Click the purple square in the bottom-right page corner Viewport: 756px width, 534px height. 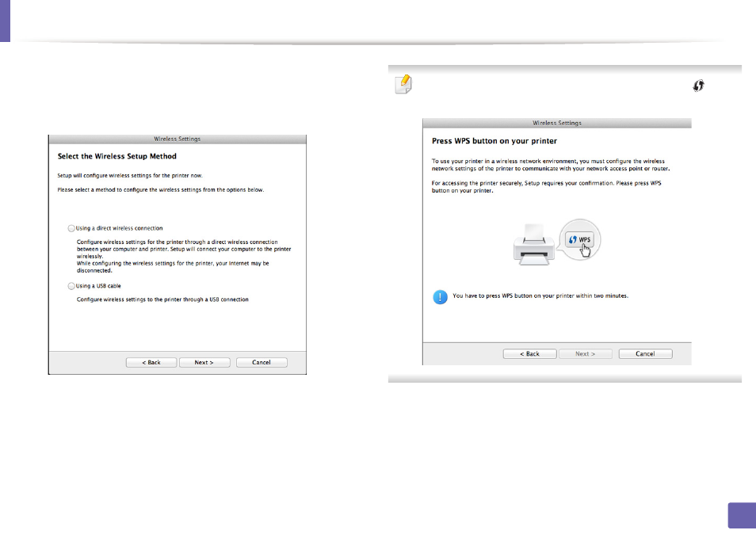coord(742,516)
